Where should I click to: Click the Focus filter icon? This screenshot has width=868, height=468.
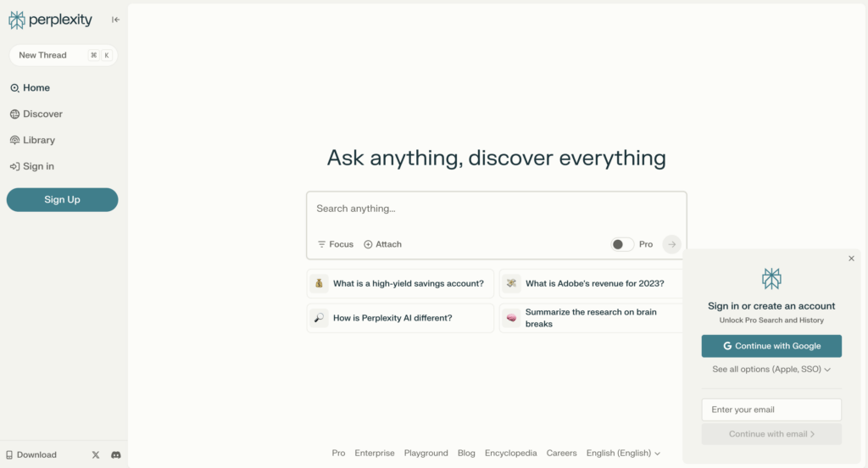click(321, 244)
